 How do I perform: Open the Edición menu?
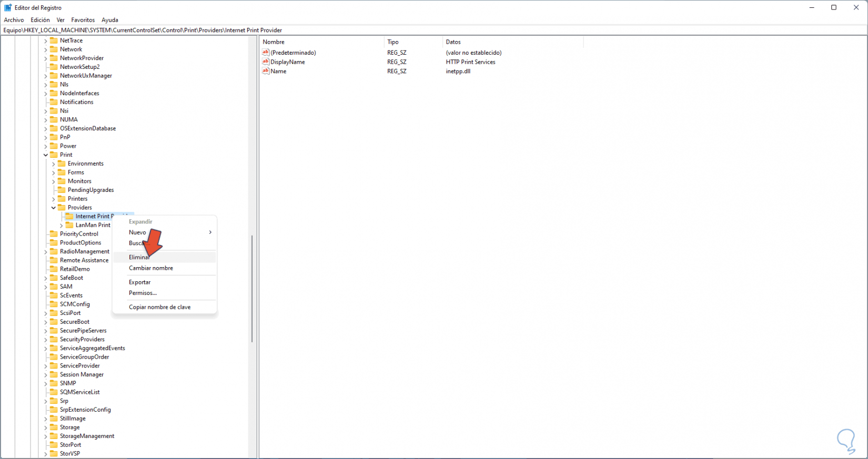click(x=40, y=20)
